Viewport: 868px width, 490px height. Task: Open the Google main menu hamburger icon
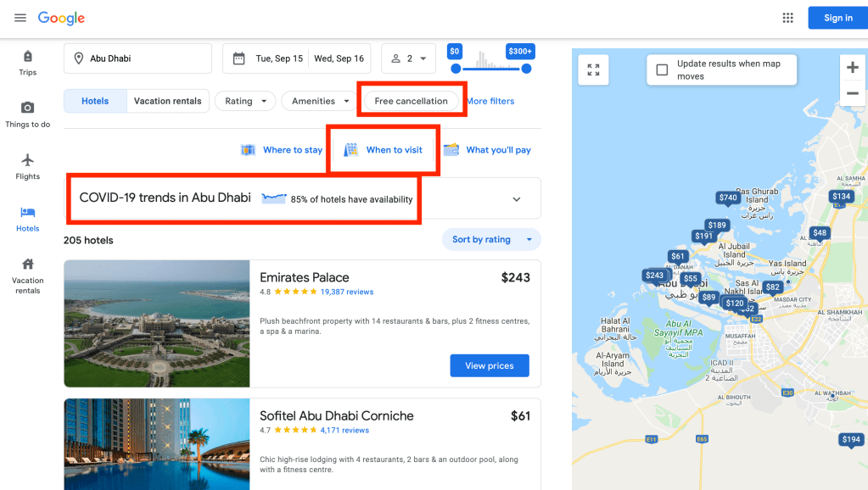pyautogui.click(x=20, y=18)
